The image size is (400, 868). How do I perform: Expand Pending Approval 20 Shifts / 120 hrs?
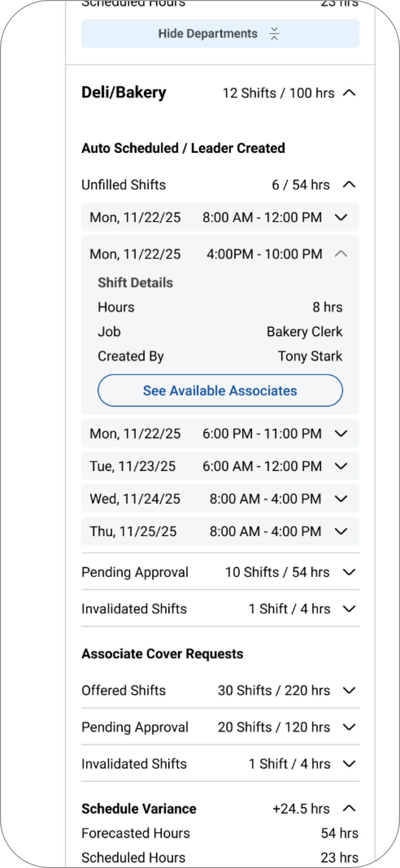[x=349, y=727]
